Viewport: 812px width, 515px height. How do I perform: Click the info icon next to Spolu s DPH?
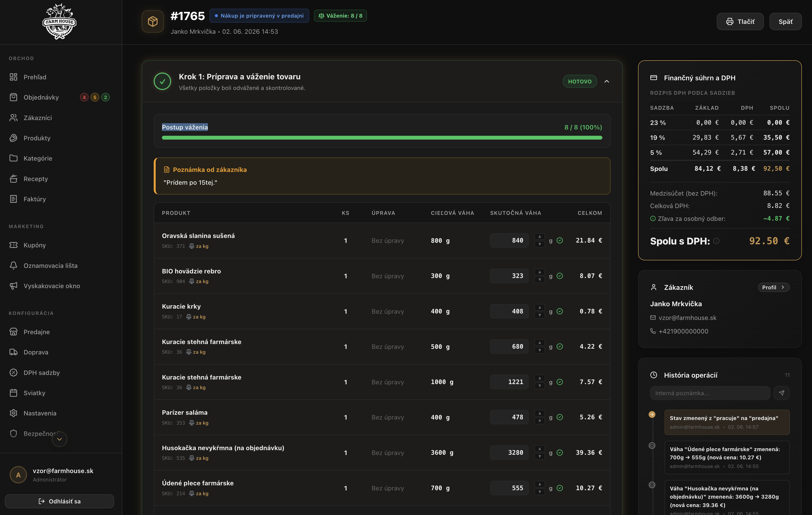click(x=717, y=241)
